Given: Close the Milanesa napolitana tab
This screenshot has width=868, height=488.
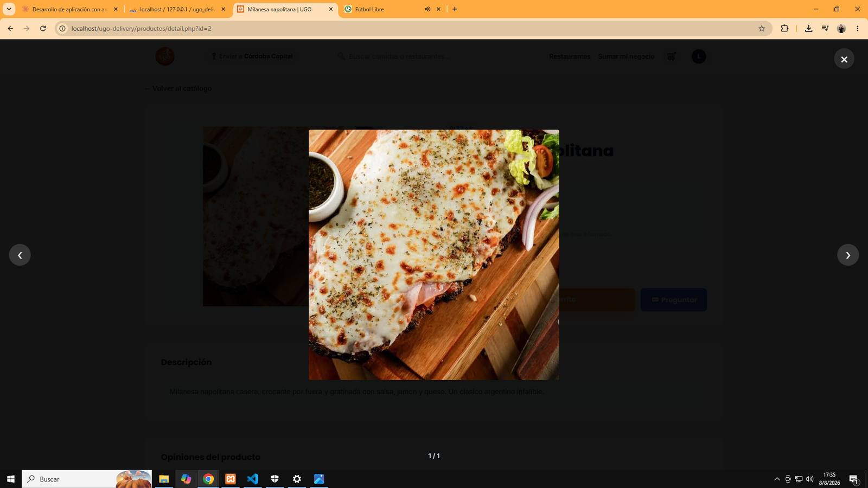Looking at the screenshot, I should pos(331,9).
